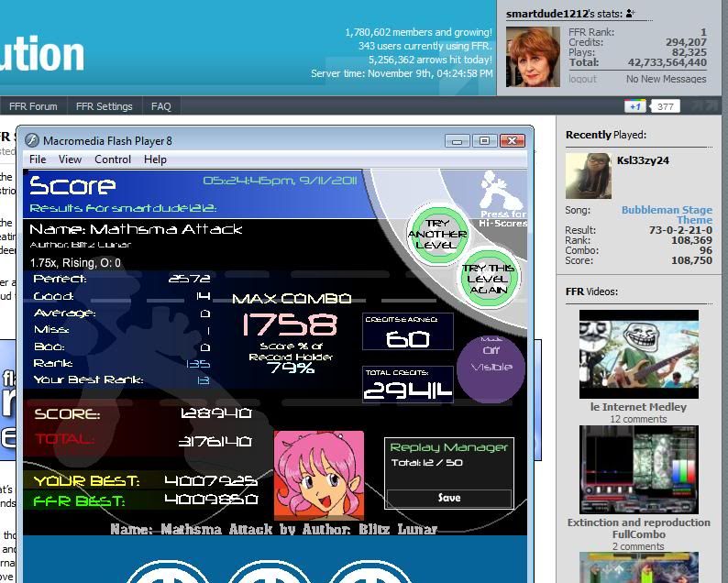The width and height of the screenshot is (728, 583).
Task: Open the Bubbleman Stage Theme song link
Action: click(x=666, y=215)
